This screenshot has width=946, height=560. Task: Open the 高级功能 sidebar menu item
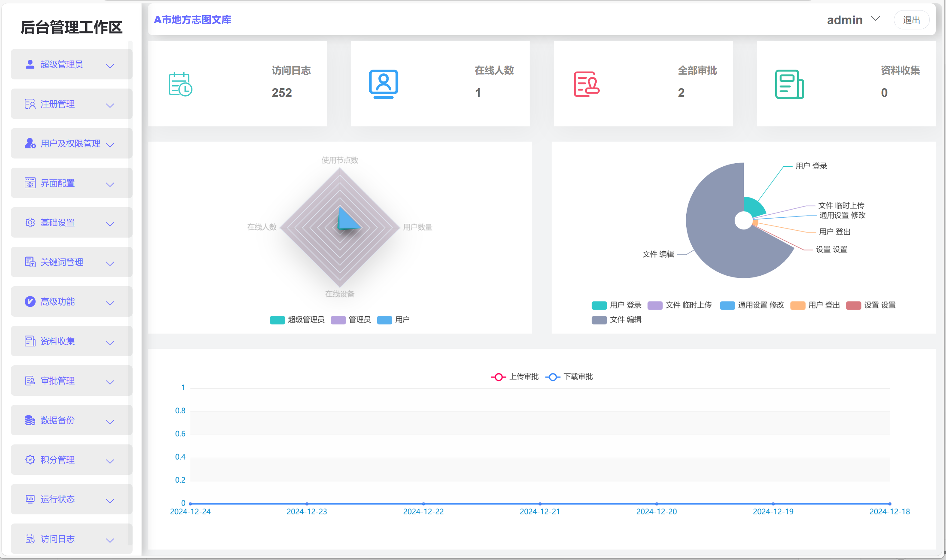(71, 301)
